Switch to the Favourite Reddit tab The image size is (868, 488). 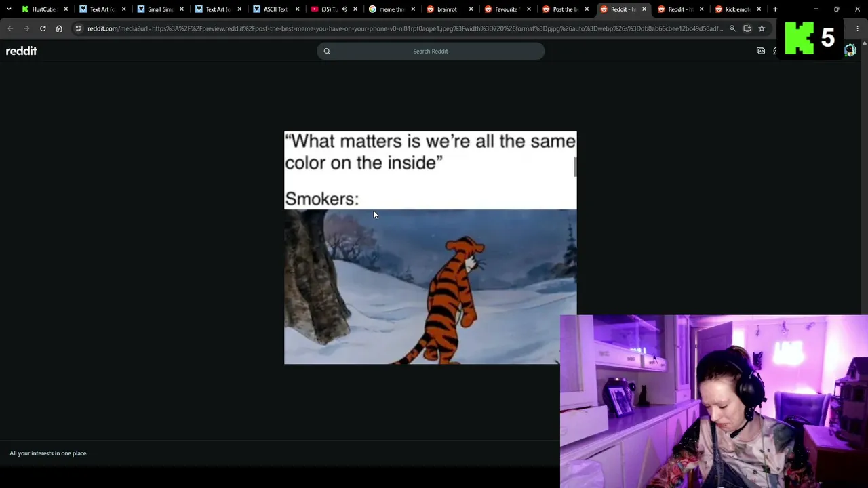[x=506, y=9]
